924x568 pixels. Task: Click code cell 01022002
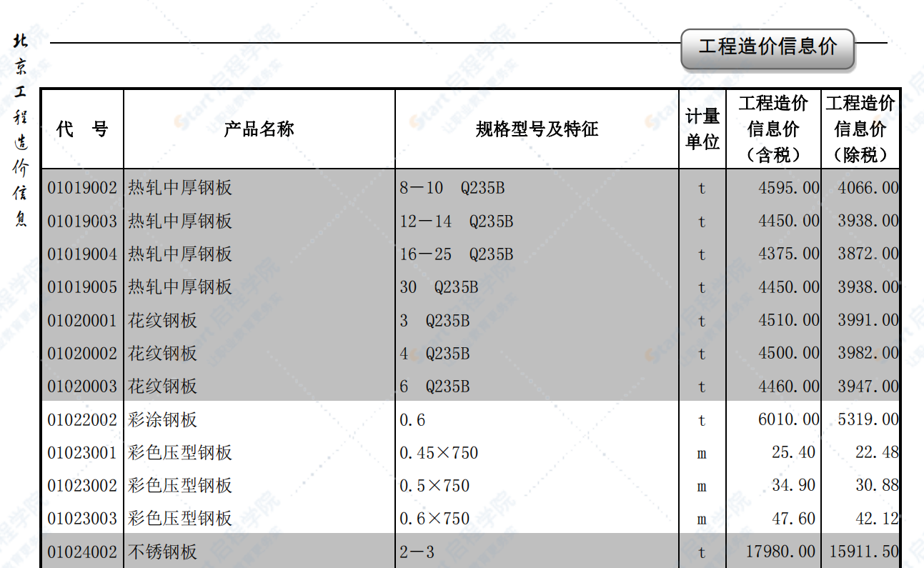(82, 419)
